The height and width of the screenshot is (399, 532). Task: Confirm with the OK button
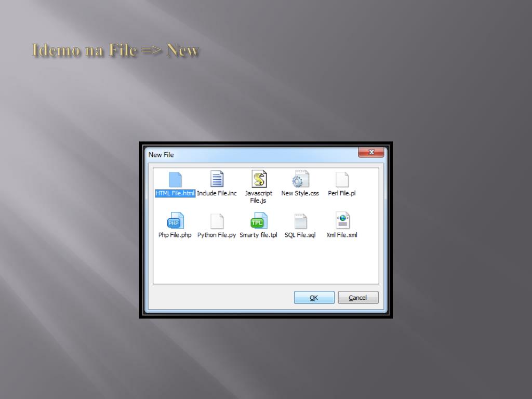click(x=314, y=298)
